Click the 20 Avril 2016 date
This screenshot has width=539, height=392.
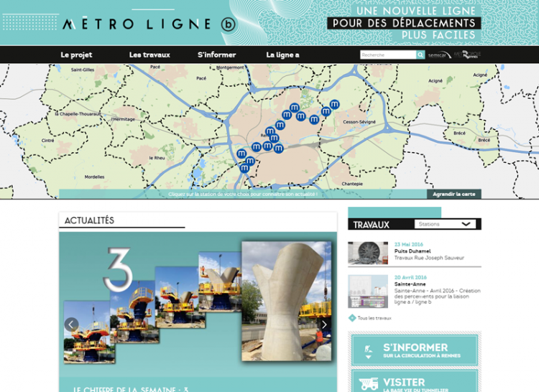point(410,277)
